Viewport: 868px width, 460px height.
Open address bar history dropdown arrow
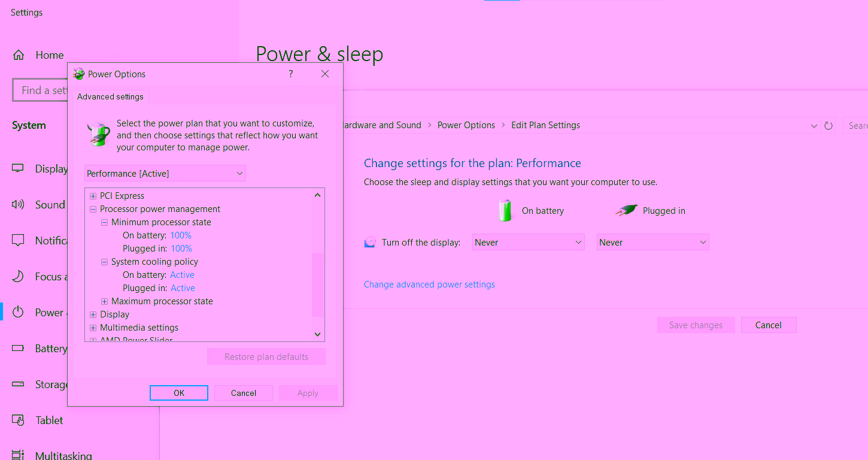(x=814, y=126)
